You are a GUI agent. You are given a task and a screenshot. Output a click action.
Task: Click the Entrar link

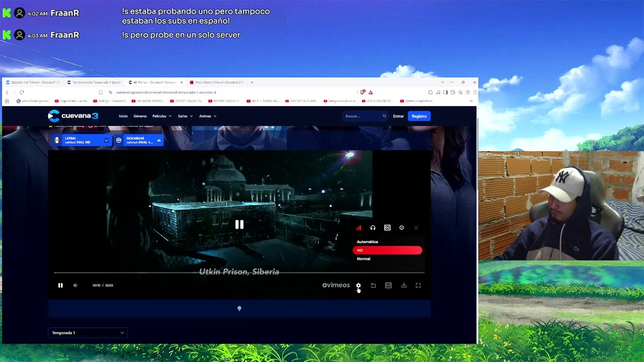398,116
